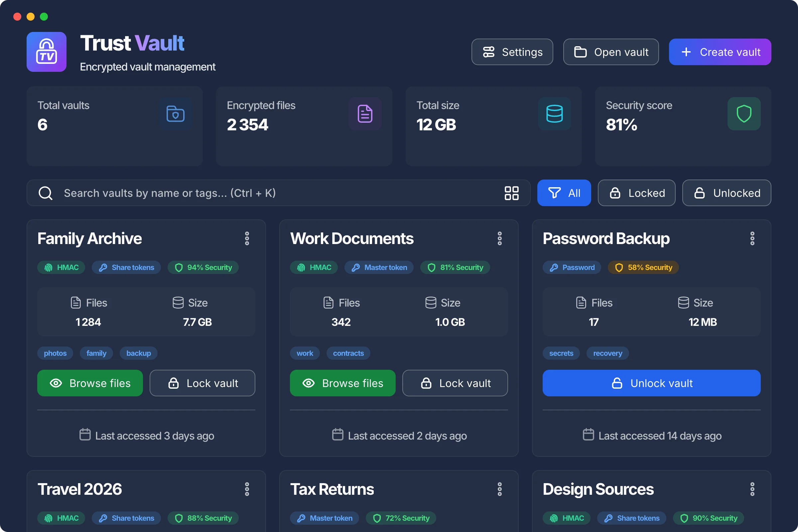The image size is (798, 532).
Task: Open Settings
Action: pyautogui.click(x=512, y=52)
